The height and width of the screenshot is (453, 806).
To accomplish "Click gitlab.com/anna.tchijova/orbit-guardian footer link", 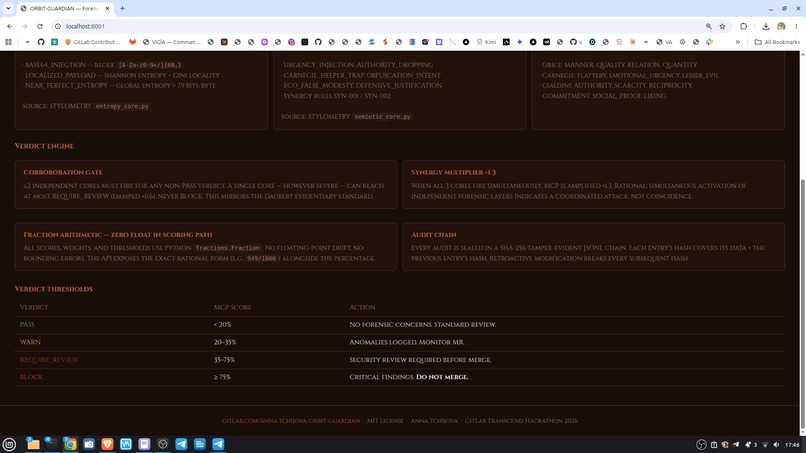I will [291, 421].
